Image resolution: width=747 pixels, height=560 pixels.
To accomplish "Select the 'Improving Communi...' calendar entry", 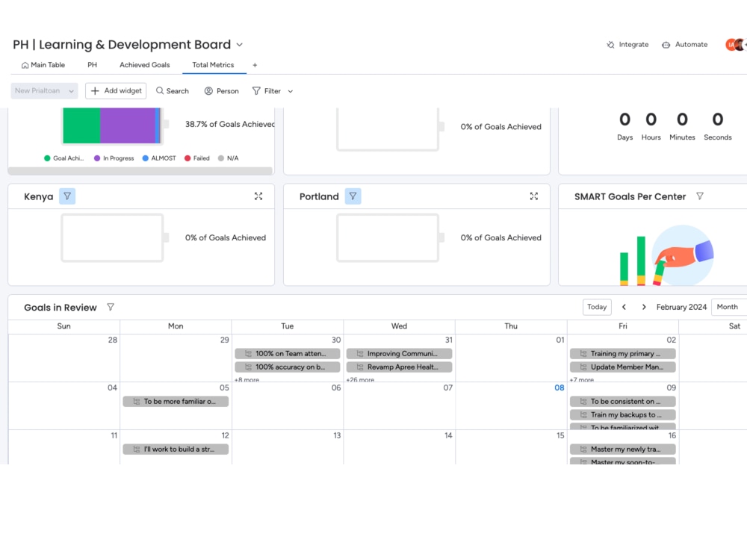I will click(x=399, y=353).
